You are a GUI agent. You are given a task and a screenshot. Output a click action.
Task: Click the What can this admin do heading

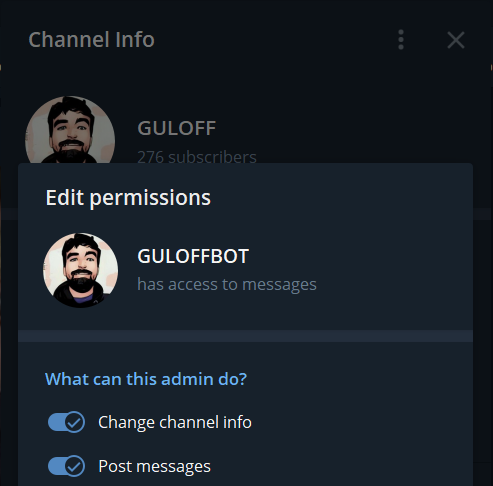(x=146, y=379)
